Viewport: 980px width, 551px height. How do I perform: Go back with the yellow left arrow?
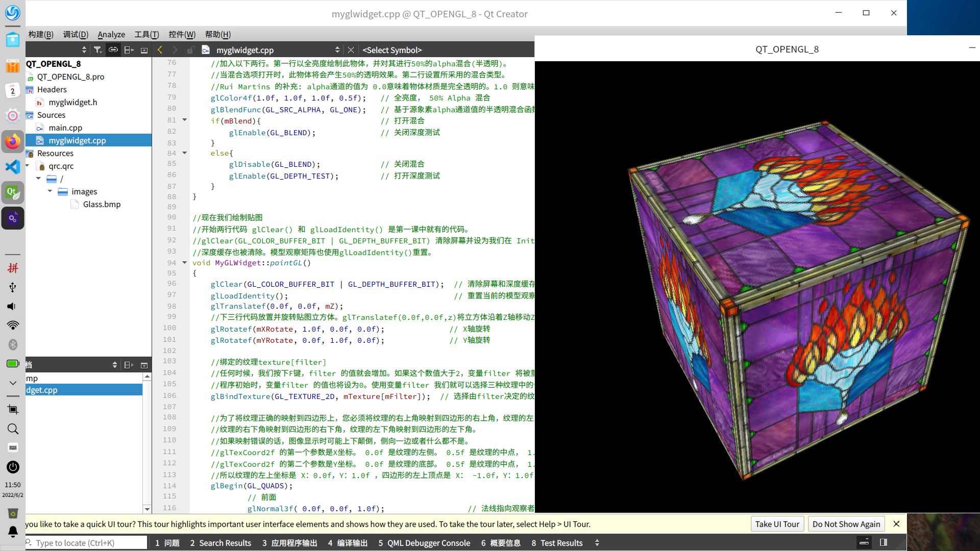tap(160, 50)
